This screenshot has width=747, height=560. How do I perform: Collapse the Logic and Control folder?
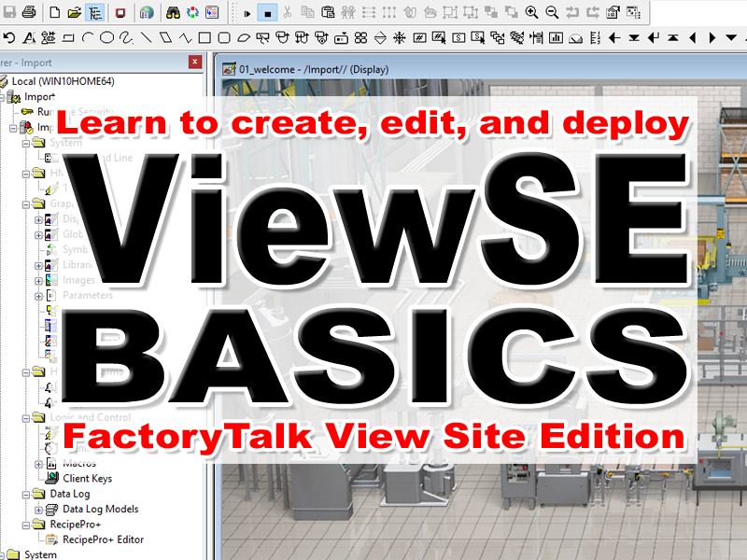26,418
